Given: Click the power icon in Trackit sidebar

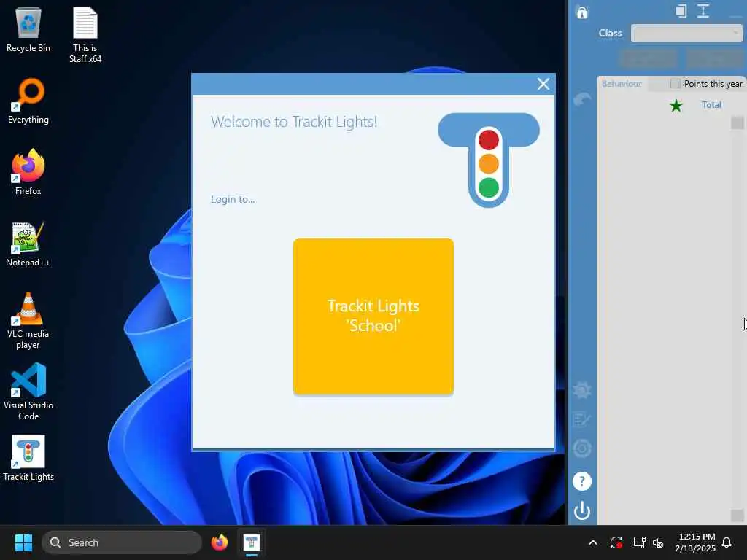Looking at the screenshot, I should (581, 510).
